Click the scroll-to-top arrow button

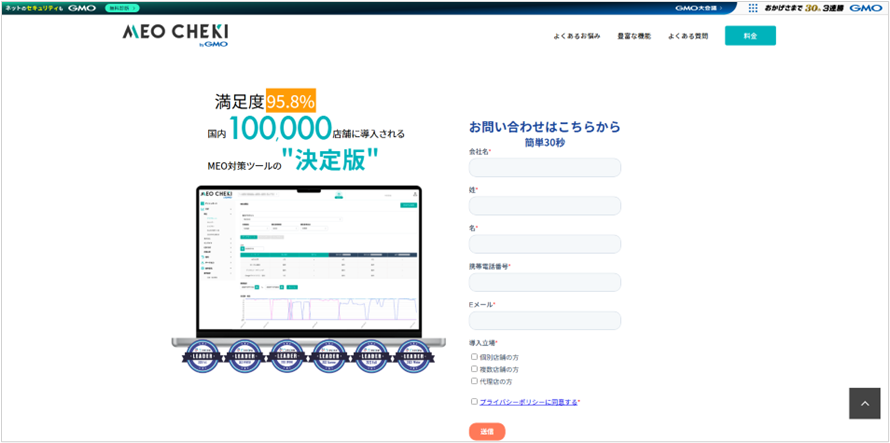point(864,403)
